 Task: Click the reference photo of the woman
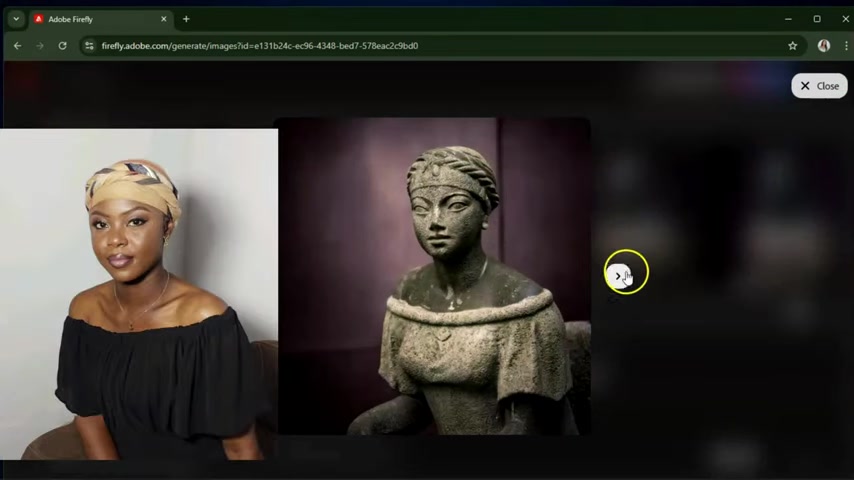138,294
